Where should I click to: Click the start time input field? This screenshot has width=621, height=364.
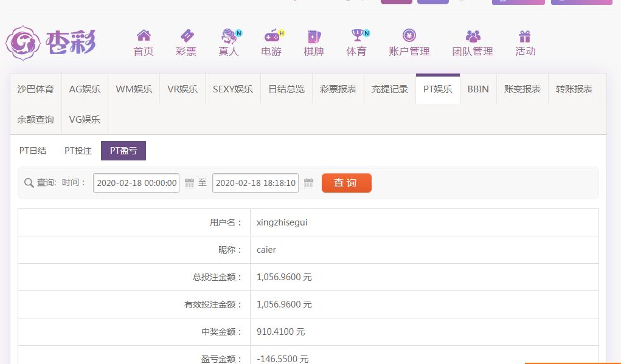point(136,183)
